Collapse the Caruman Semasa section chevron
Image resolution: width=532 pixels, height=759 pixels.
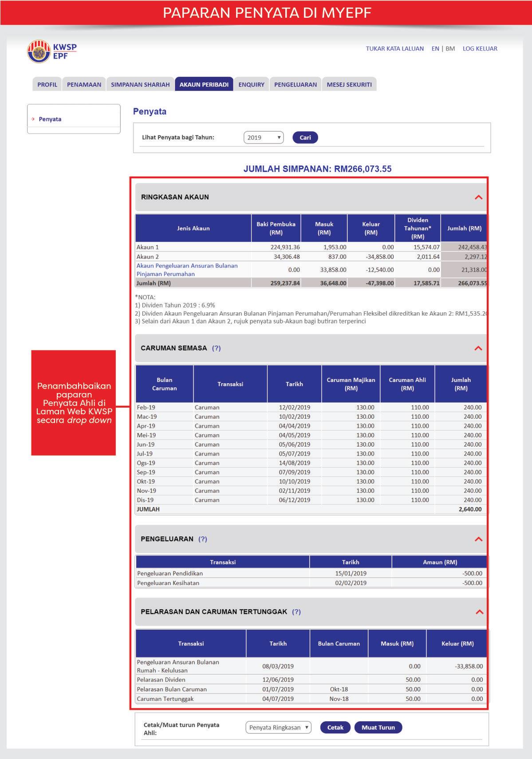tap(478, 348)
